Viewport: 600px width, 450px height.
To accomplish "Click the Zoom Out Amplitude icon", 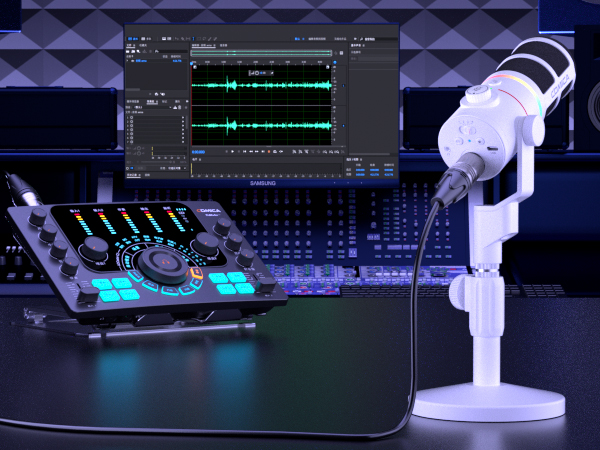I will (300, 152).
